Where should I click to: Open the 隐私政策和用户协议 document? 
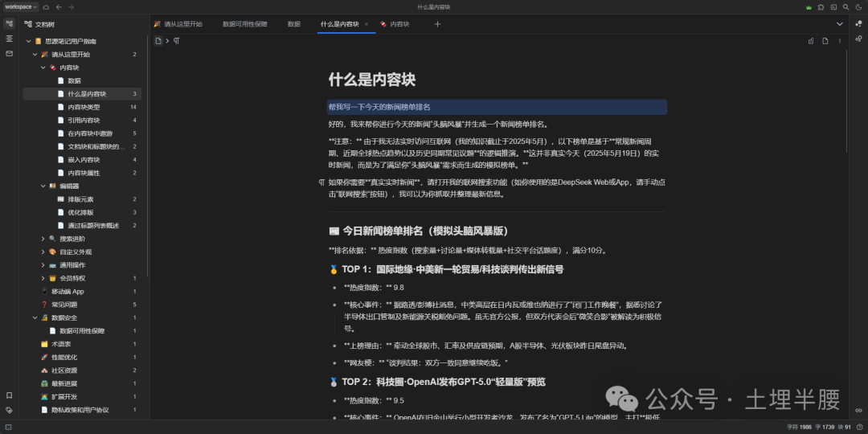(x=82, y=410)
